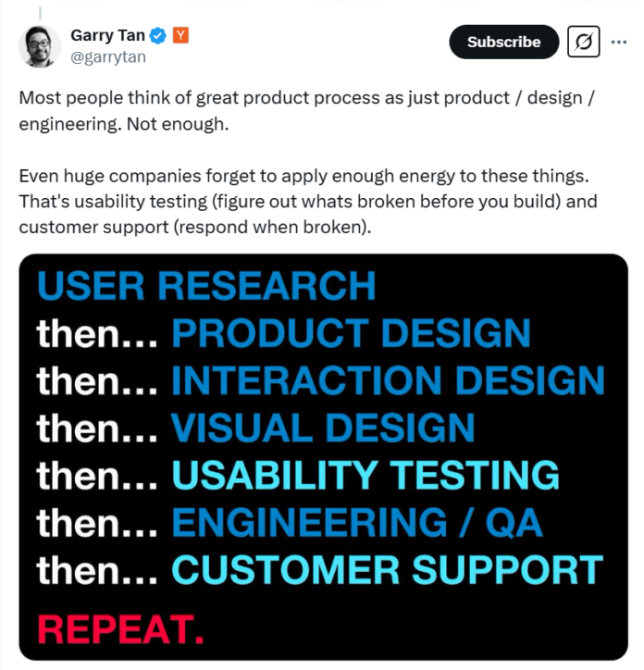Screen dimensions: 644x670
Task: Click the "VISUAL DESIGN" text in the image
Action: click(x=323, y=428)
